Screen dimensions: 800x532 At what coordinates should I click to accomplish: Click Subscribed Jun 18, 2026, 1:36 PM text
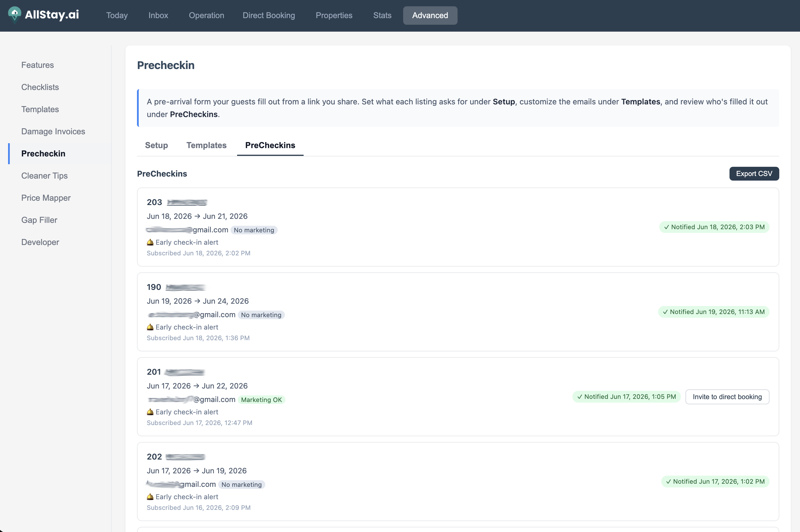pyautogui.click(x=198, y=338)
